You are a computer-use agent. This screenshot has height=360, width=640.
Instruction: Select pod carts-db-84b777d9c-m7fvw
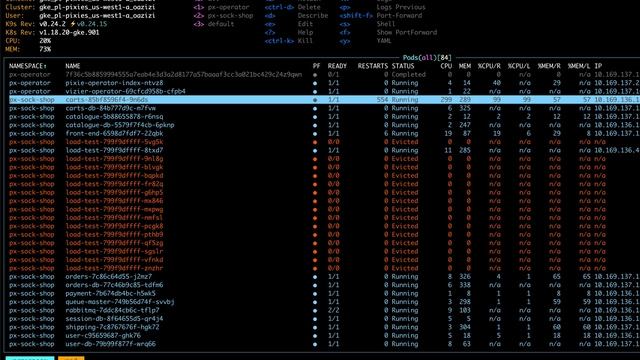point(324,108)
